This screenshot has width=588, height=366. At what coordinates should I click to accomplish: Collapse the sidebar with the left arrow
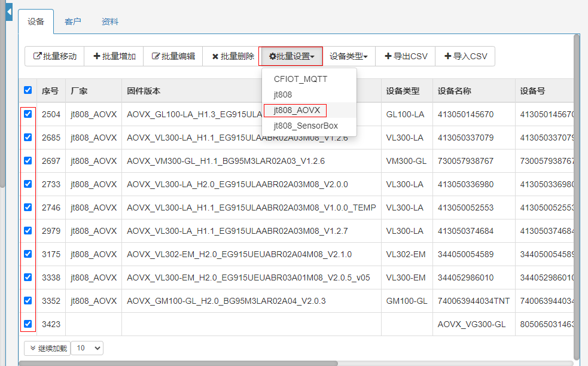point(9,11)
